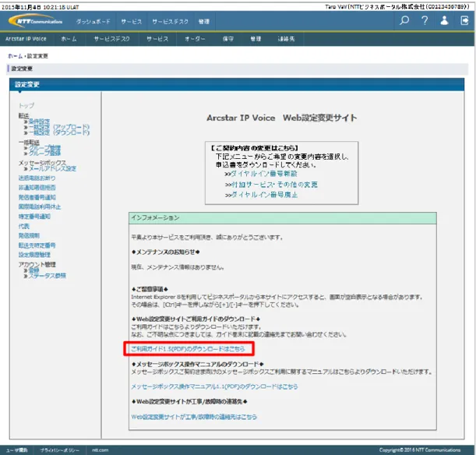This screenshot has width=476, height=455.
Task: Select 連絡先 in the Arcstar navigation bar
Action: pyautogui.click(x=286, y=39)
